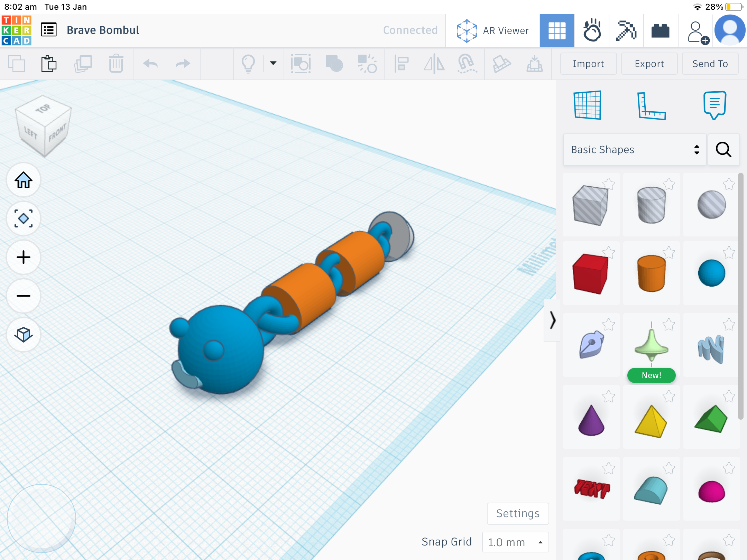
Task: Fit all in view
Action: pos(24,219)
